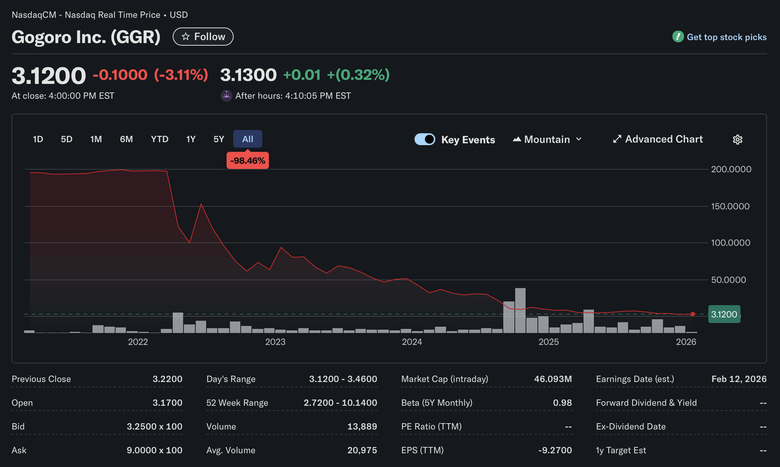Image resolution: width=780 pixels, height=467 pixels.
Task: Click the green stock picks badge icon
Action: coord(678,37)
